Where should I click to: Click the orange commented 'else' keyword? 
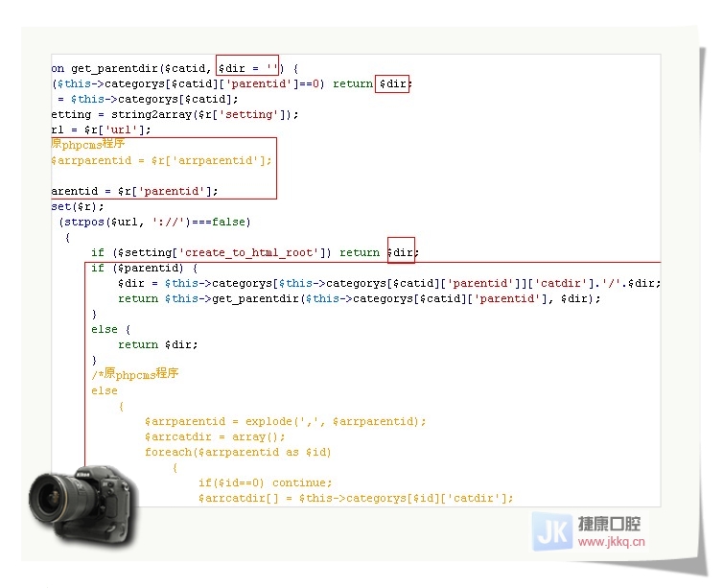pos(105,390)
